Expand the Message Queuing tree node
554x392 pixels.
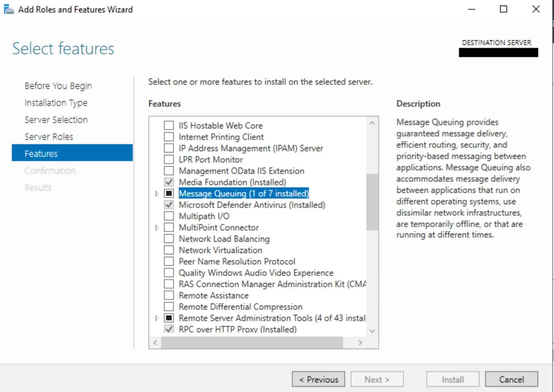coord(157,194)
